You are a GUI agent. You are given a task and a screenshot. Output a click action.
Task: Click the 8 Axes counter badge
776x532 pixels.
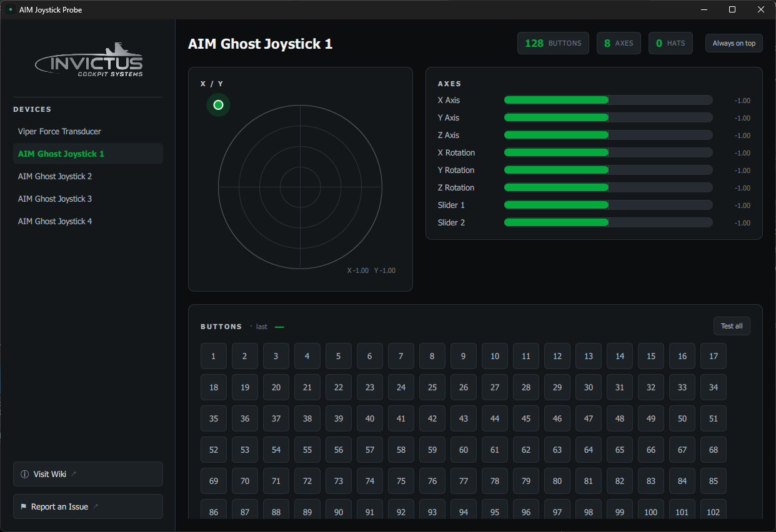click(619, 43)
